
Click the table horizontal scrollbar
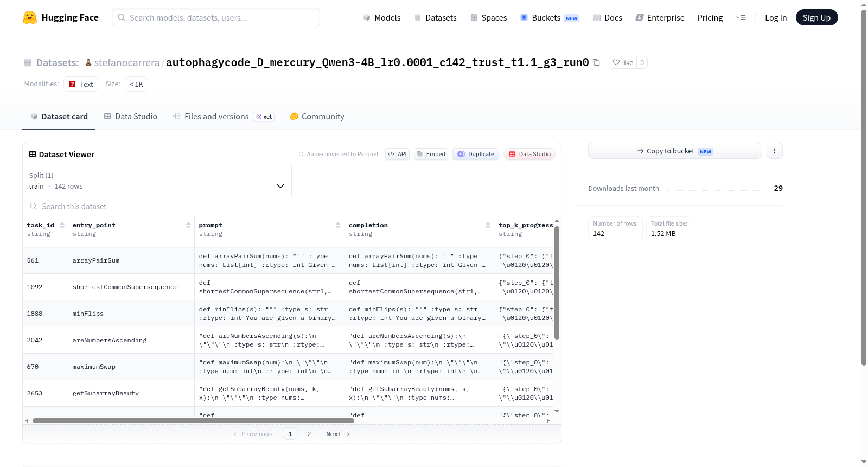point(193,420)
